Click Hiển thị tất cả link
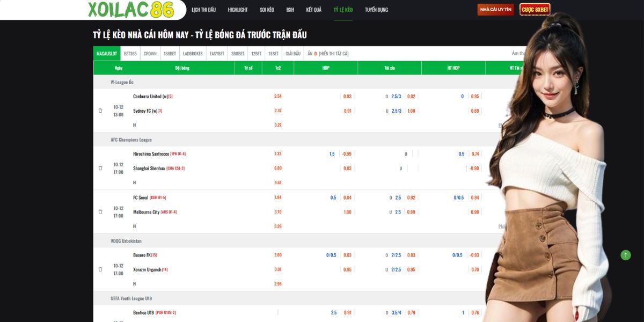 pyautogui.click(x=334, y=54)
